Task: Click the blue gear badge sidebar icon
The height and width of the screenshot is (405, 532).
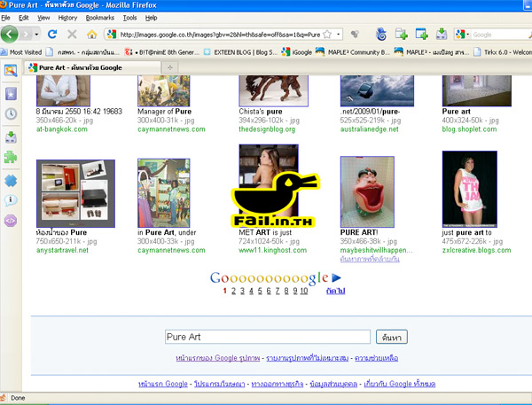Action: [x=11, y=181]
